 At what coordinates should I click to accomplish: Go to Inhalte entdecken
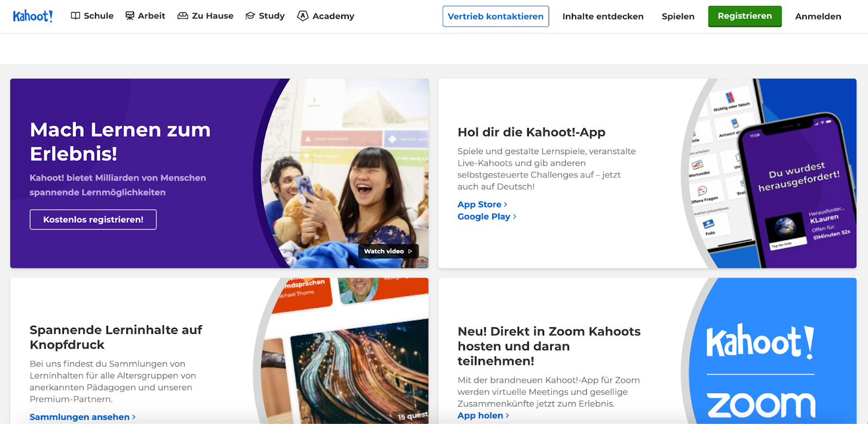[x=603, y=16]
